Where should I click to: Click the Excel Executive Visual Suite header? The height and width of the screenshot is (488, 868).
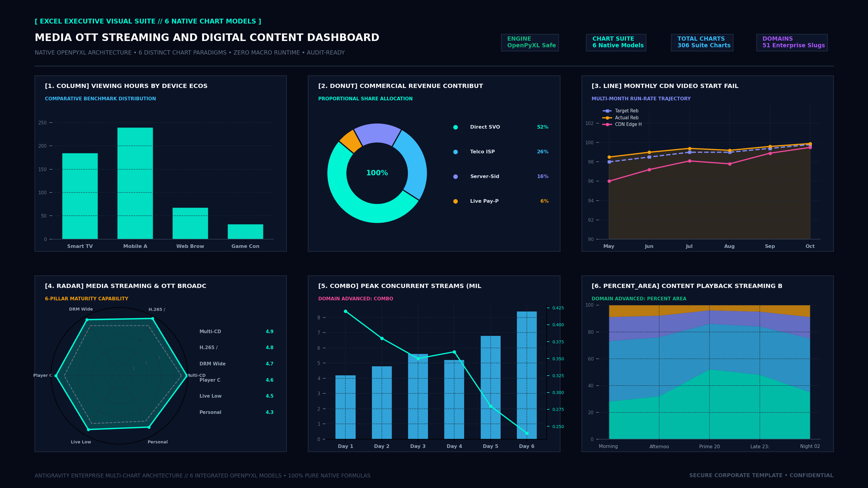point(148,21)
